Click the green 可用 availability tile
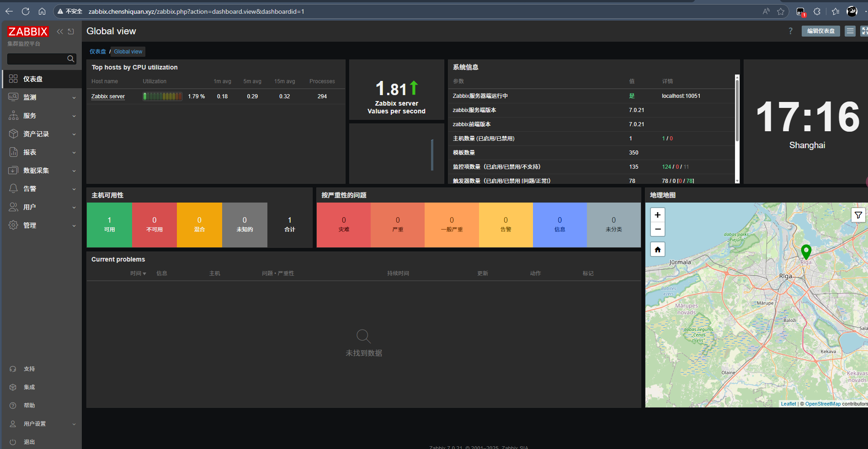The image size is (868, 449). [109, 225]
